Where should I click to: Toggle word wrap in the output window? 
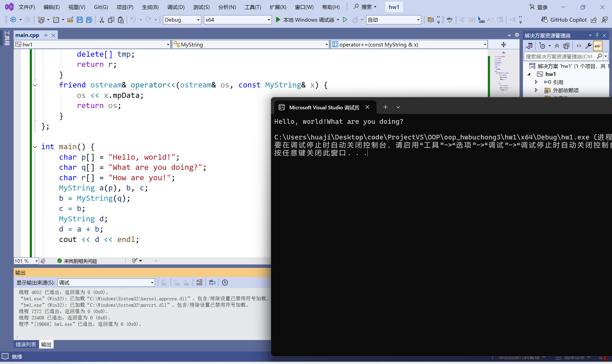click(212, 282)
